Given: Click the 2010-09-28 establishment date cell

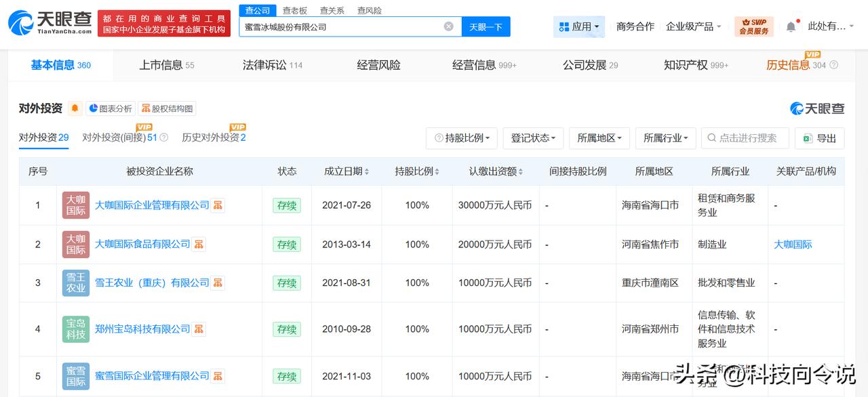Looking at the screenshot, I should click(x=347, y=329).
